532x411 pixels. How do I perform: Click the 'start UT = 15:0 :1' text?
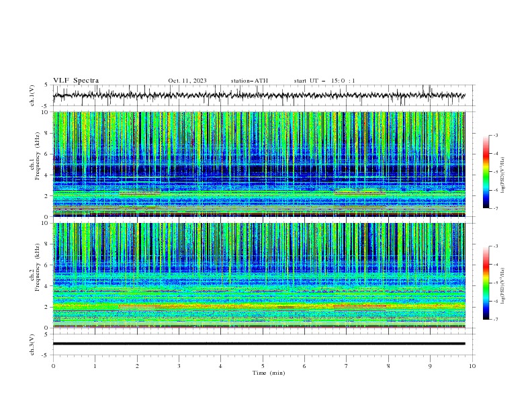pyautogui.click(x=324, y=81)
